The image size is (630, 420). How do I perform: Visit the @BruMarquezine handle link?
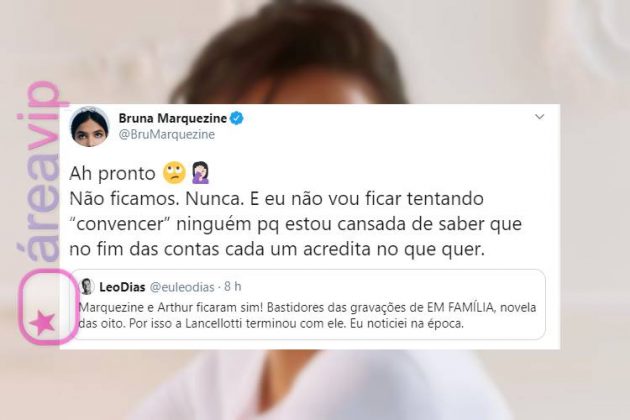[166, 134]
